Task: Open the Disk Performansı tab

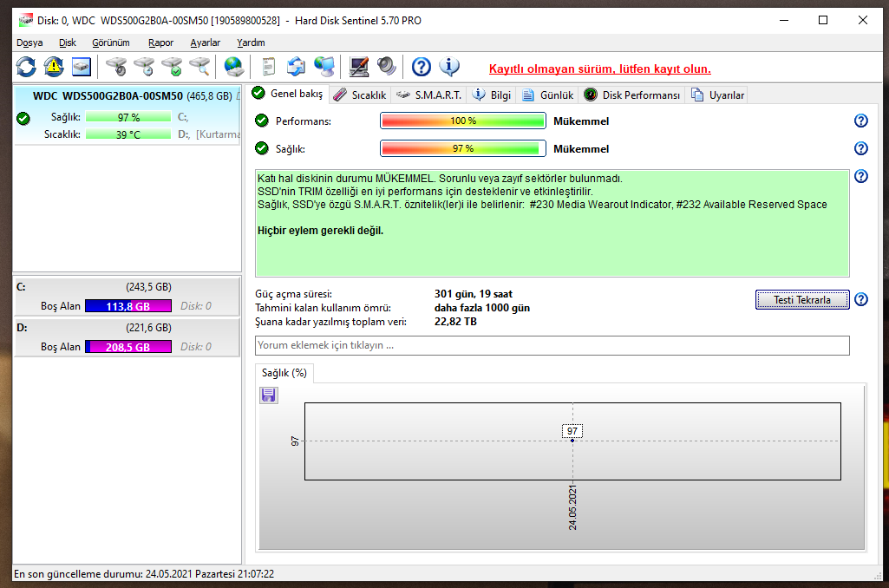Action: 632,95
